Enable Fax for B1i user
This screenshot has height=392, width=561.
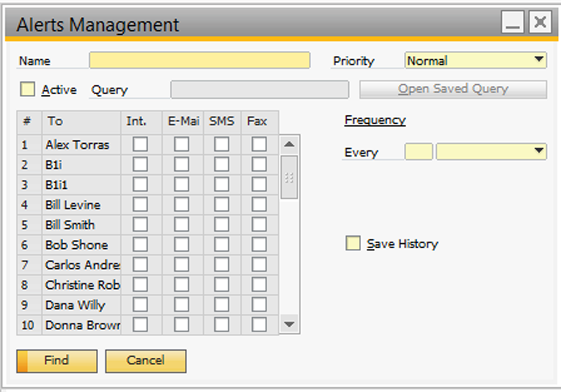click(259, 164)
